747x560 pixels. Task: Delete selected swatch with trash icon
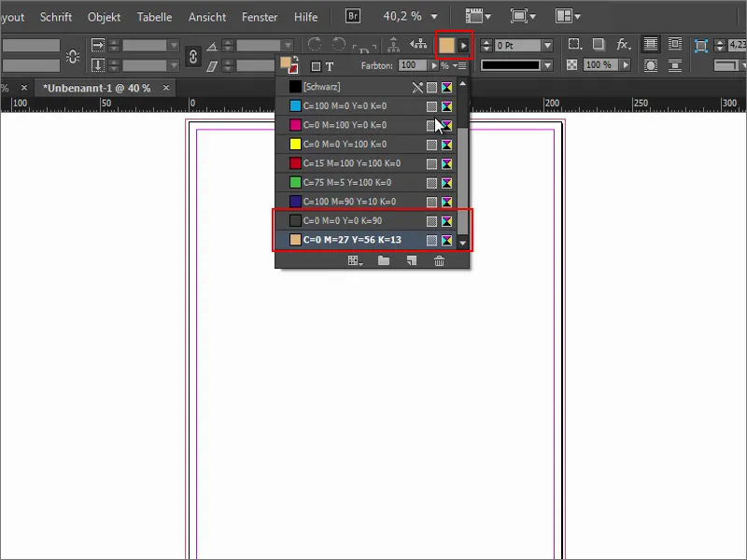pos(439,260)
